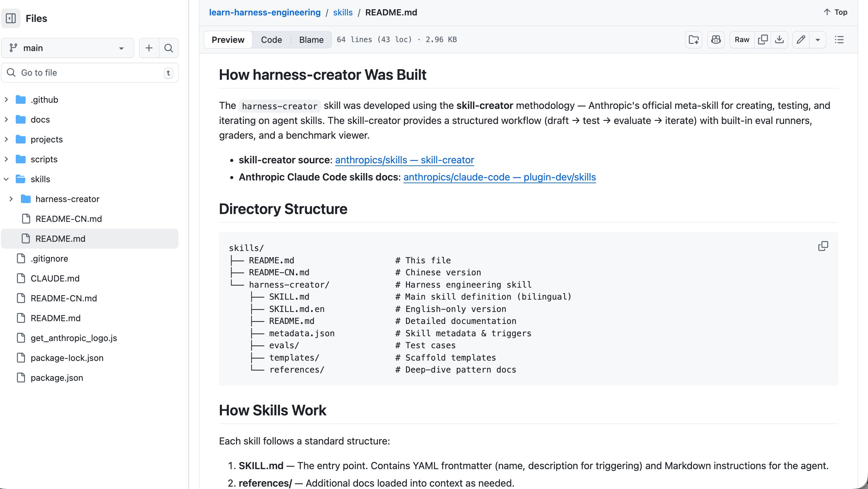Expand the .github folder
Screen dimensions: 868x489
tap(6, 100)
